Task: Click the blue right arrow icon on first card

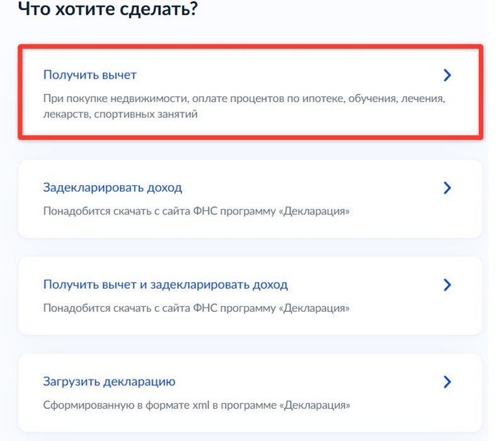Action: 447,74
